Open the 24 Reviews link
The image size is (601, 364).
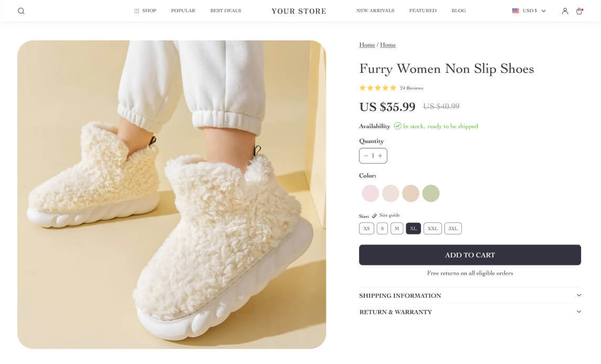412,88
